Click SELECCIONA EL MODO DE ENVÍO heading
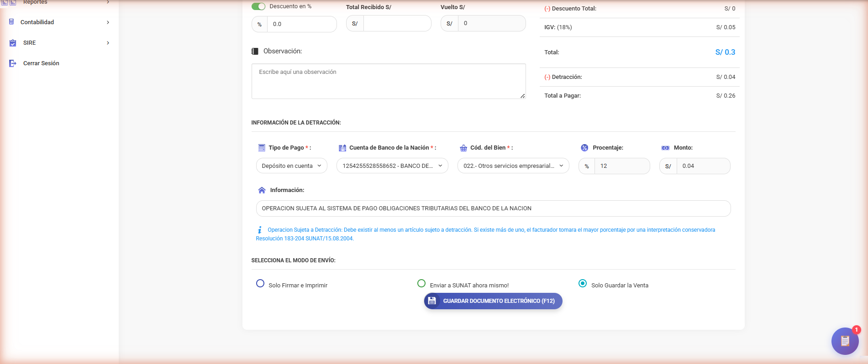The width and height of the screenshot is (868, 364). (x=293, y=260)
